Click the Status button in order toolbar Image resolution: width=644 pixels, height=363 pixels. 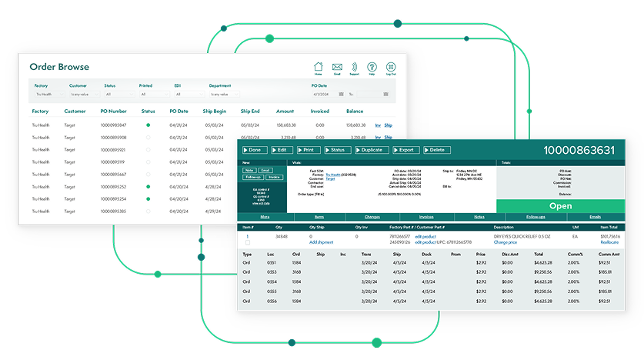(338, 150)
